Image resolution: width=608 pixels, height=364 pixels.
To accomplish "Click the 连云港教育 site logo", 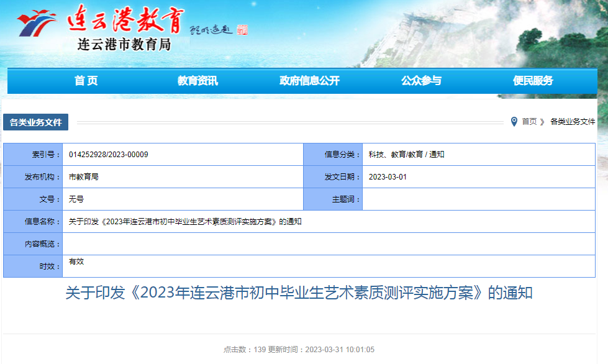I will pos(102,20).
